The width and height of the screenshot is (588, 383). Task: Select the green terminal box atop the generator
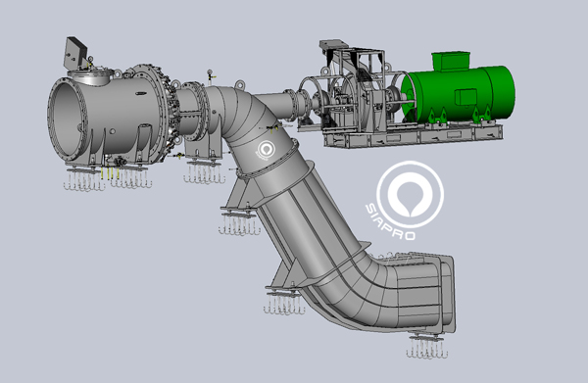tap(451, 61)
